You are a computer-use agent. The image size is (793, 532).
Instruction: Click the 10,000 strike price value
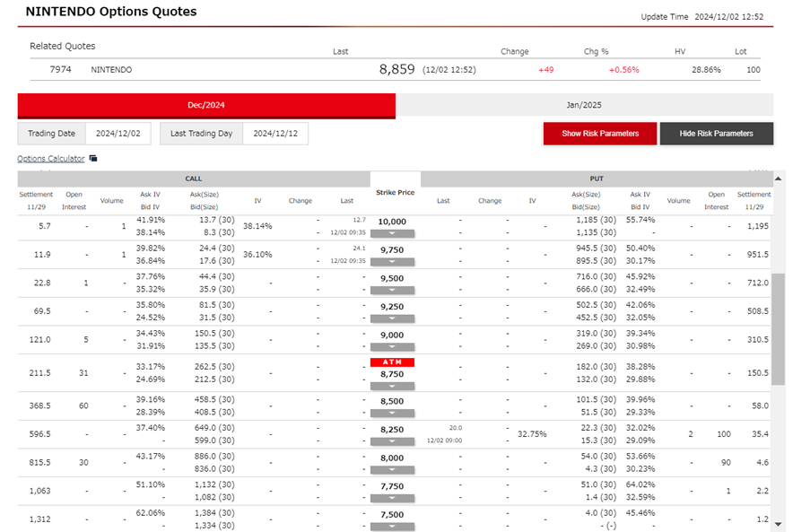[392, 222]
